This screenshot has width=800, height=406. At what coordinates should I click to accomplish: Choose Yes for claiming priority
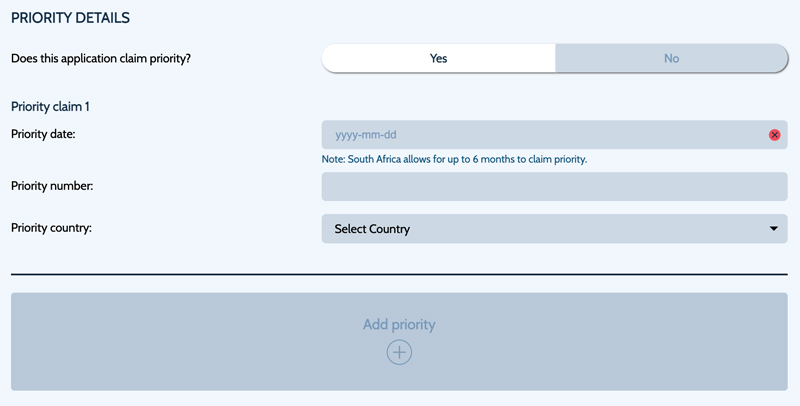coord(438,58)
